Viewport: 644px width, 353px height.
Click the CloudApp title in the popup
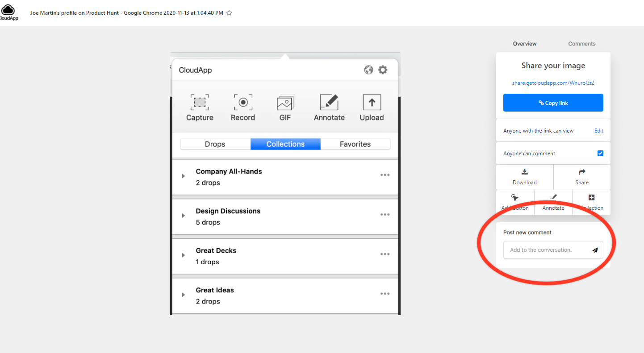click(195, 70)
